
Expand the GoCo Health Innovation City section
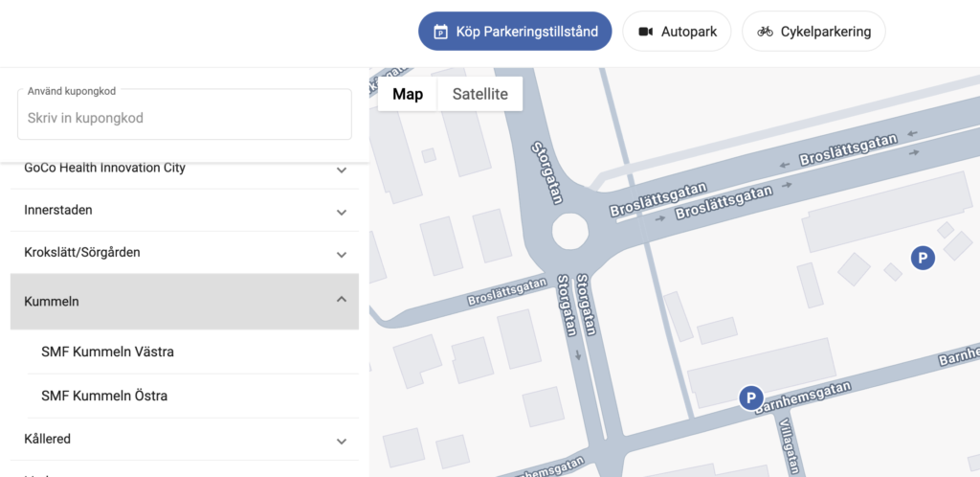[x=342, y=170]
